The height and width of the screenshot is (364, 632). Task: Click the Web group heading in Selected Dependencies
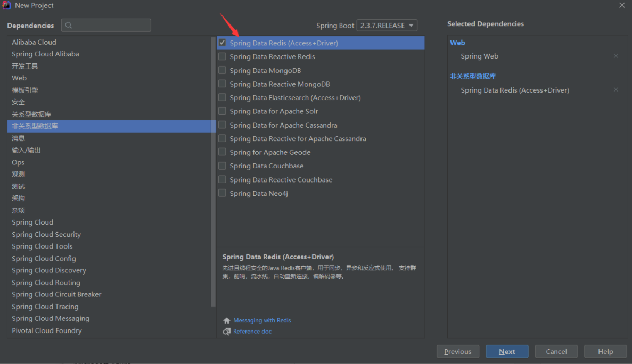pyautogui.click(x=457, y=43)
